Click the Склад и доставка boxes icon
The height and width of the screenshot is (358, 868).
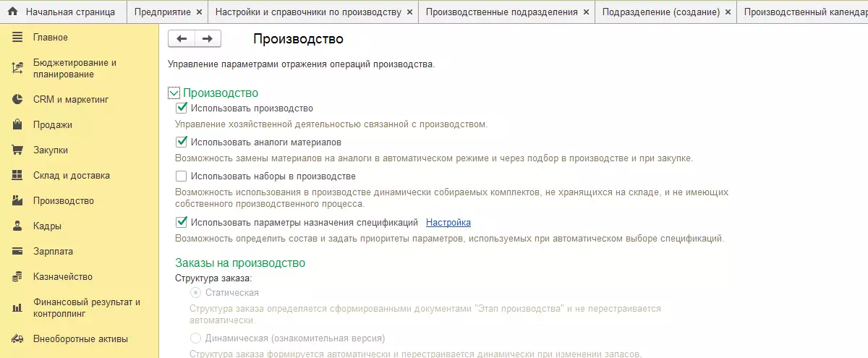tap(18, 175)
